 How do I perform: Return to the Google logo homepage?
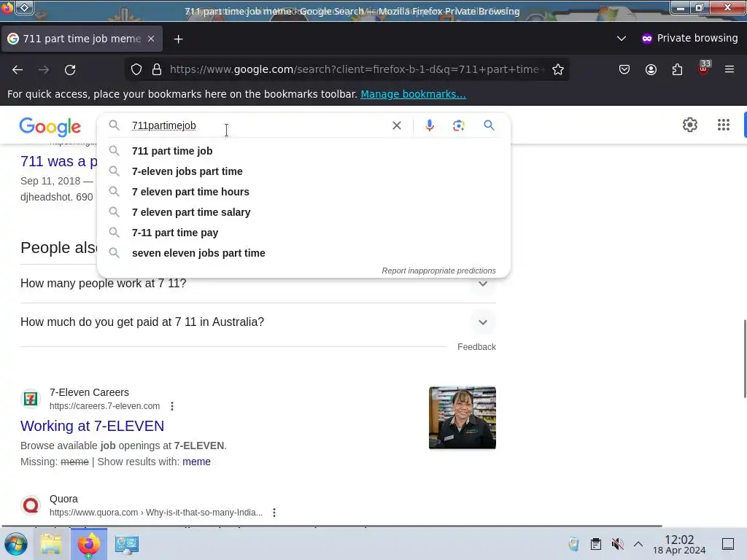(50, 126)
